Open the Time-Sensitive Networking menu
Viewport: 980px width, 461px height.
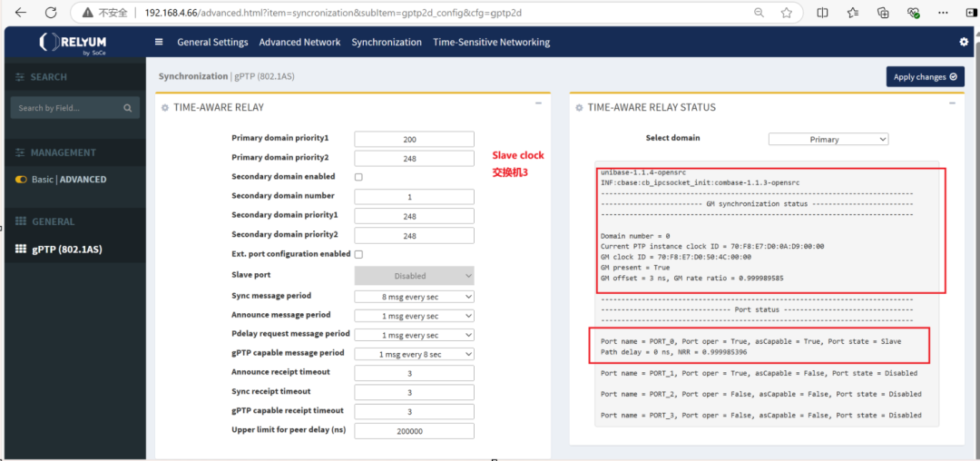[491, 42]
